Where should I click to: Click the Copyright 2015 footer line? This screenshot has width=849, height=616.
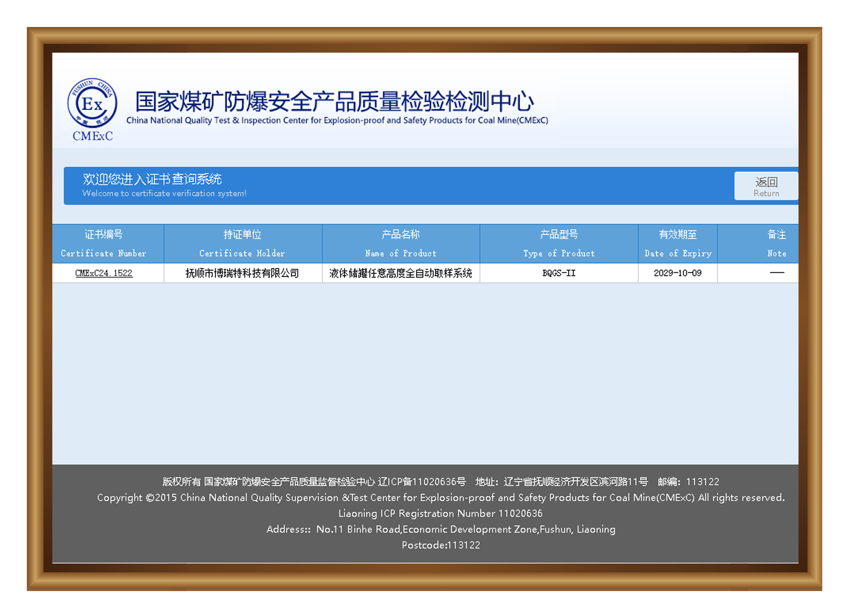click(441, 497)
